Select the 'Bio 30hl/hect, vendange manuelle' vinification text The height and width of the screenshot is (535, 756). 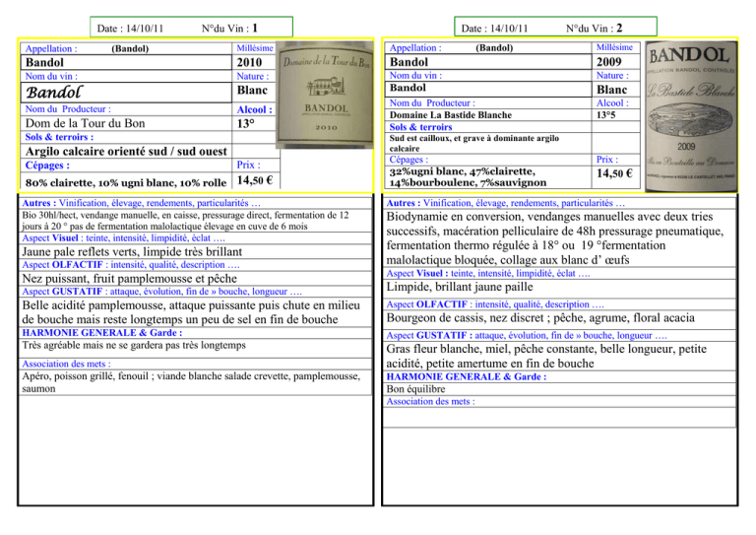pos(185,221)
